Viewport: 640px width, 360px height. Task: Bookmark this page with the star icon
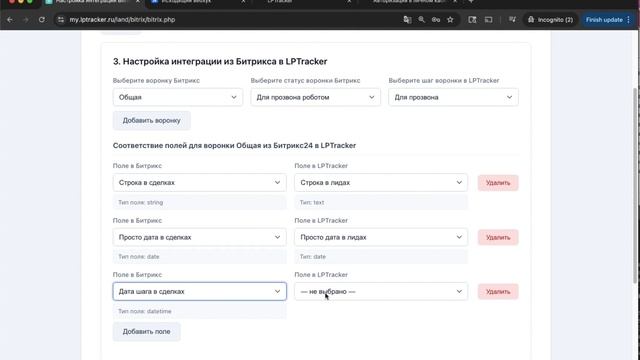(450, 20)
